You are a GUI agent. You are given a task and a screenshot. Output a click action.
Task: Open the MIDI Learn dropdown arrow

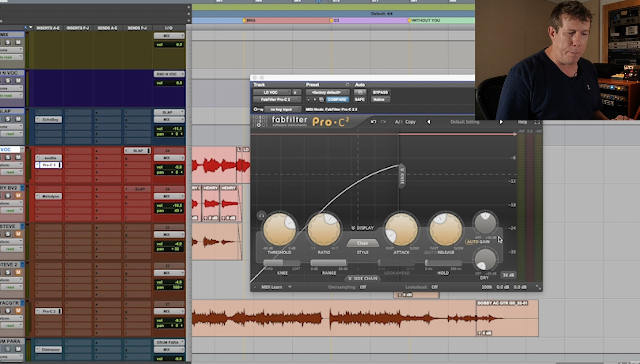pos(290,287)
